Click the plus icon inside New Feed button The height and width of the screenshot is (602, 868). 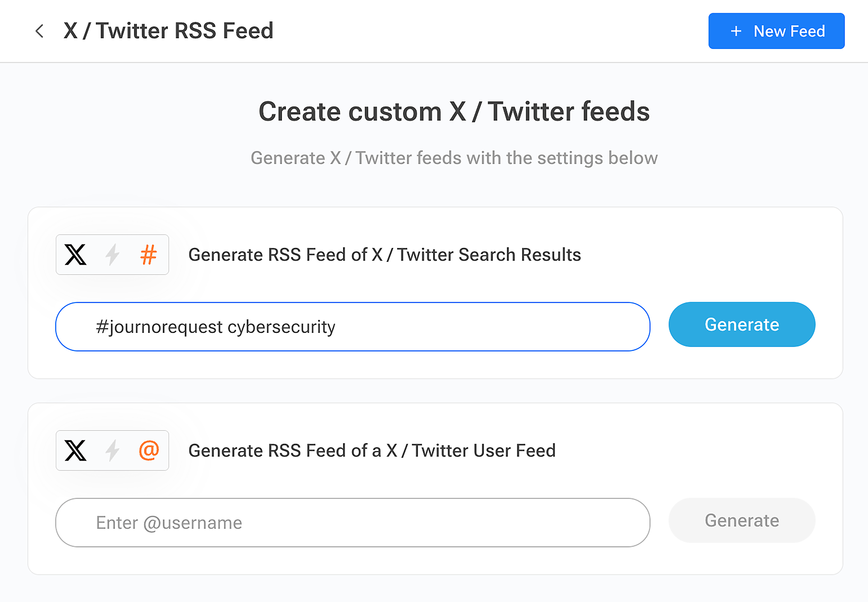click(x=736, y=31)
